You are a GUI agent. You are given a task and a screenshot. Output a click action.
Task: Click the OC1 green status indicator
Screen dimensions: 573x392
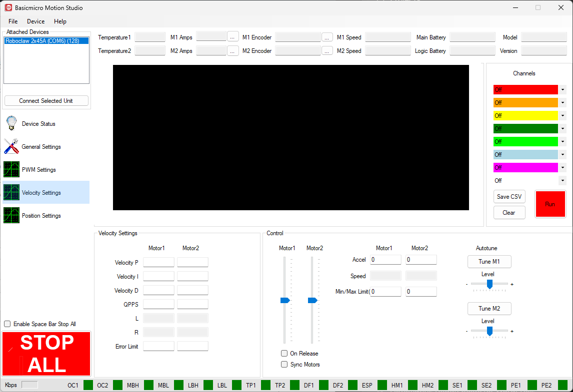tap(88, 385)
